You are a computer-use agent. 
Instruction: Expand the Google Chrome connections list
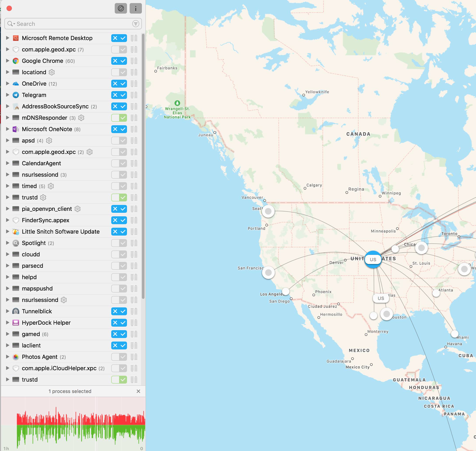pyautogui.click(x=7, y=61)
